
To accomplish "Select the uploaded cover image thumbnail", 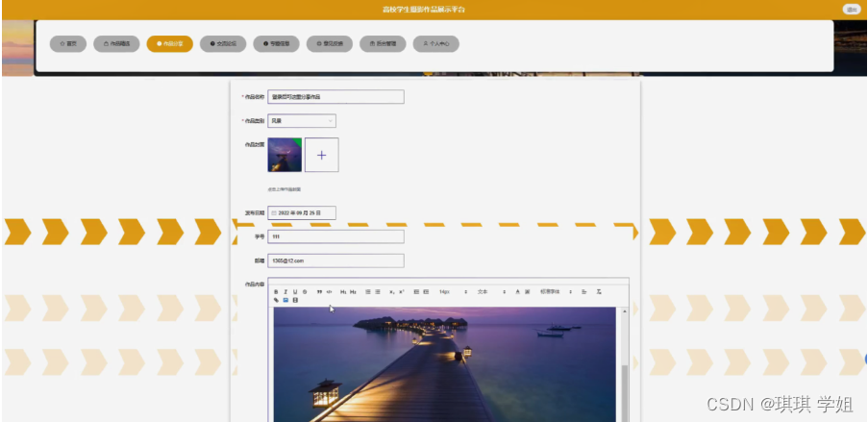I will tap(285, 155).
